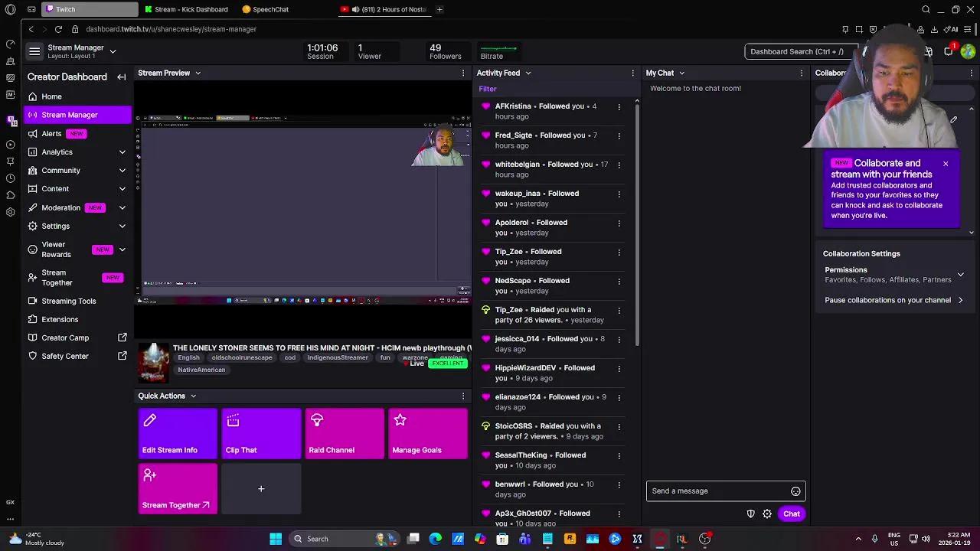The width and height of the screenshot is (980, 551).
Task: Open the Quick Actions title dropdown
Action: coord(193,396)
